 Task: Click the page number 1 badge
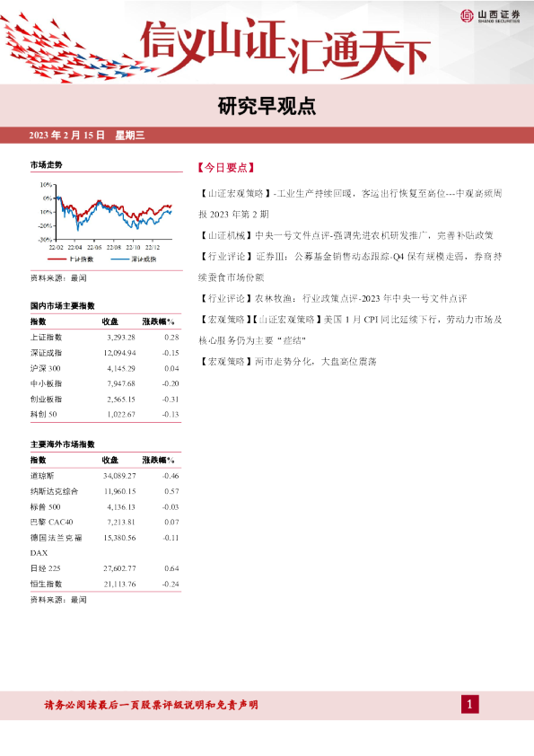pyautogui.click(x=470, y=704)
